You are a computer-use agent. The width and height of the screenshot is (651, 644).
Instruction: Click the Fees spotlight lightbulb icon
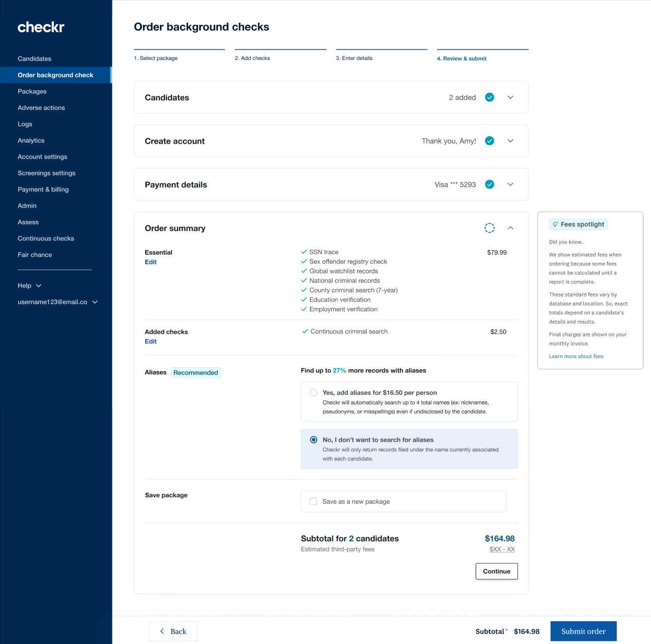(555, 224)
